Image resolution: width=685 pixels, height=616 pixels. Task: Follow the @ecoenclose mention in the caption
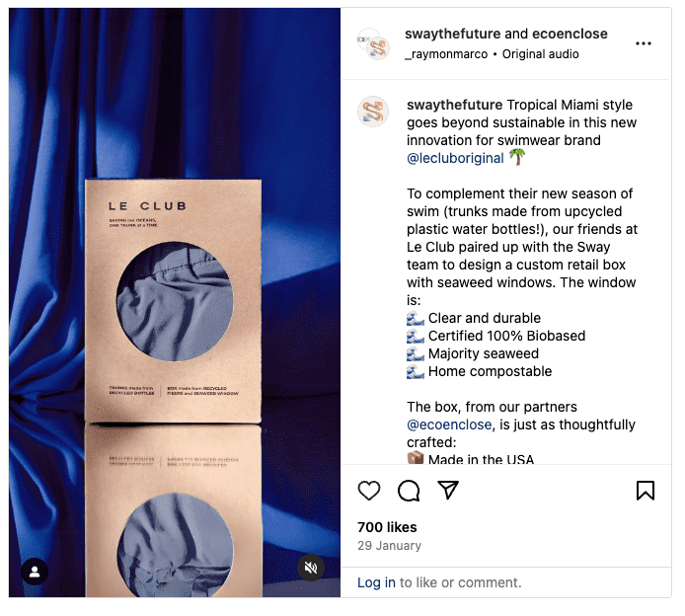pos(449,424)
